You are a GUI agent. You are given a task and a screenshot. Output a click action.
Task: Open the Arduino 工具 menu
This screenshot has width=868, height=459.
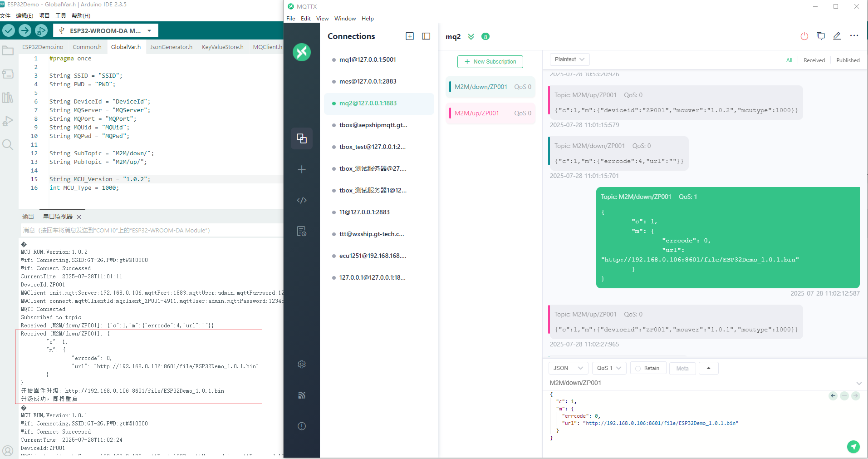tap(61, 15)
